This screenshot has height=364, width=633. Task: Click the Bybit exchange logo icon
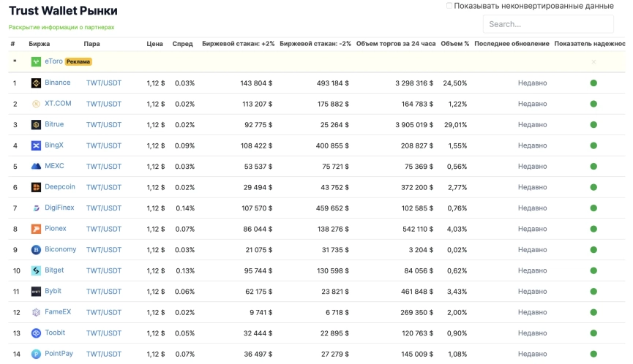pos(36,292)
